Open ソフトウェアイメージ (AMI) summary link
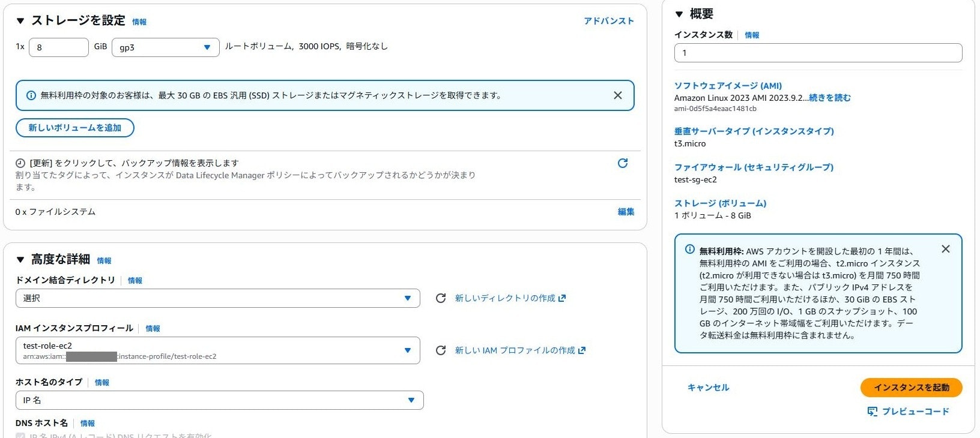980x438 pixels. [728, 86]
